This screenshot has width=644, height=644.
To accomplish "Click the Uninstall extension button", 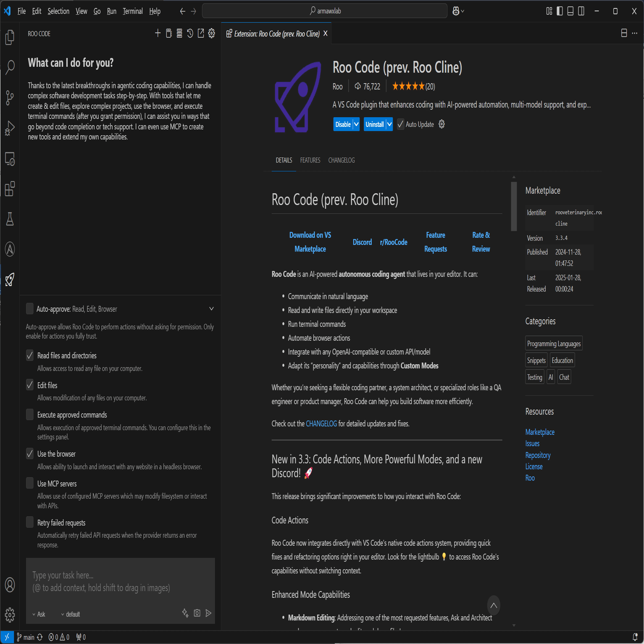I will coord(374,124).
